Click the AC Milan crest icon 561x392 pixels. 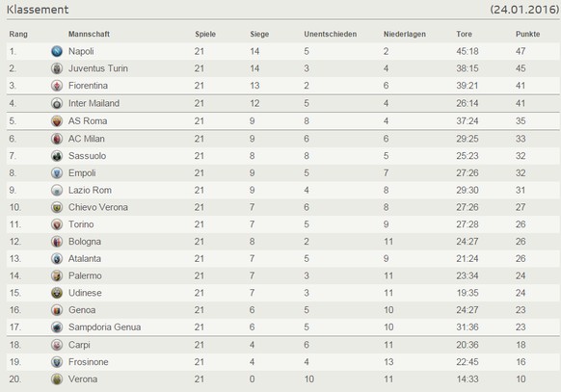[x=57, y=139]
